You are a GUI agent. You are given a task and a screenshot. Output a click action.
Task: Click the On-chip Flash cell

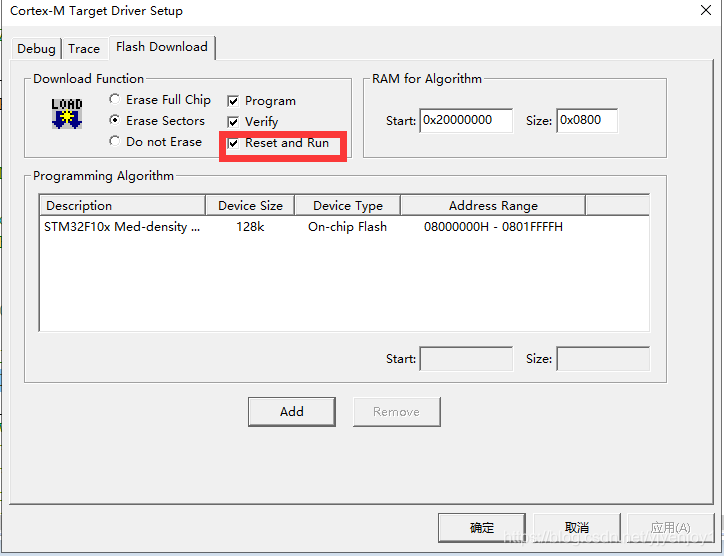click(x=348, y=227)
